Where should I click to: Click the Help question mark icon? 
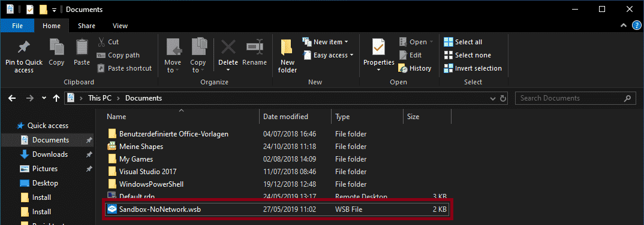coord(636,26)
